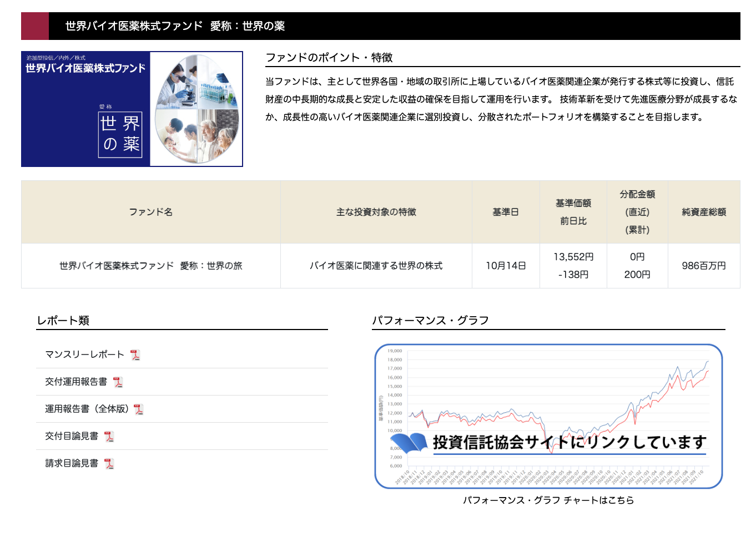The width and height of the screenshot is (756, 537).
Task: Open the 交付運用報告書 report link
Action: (76, 382)
